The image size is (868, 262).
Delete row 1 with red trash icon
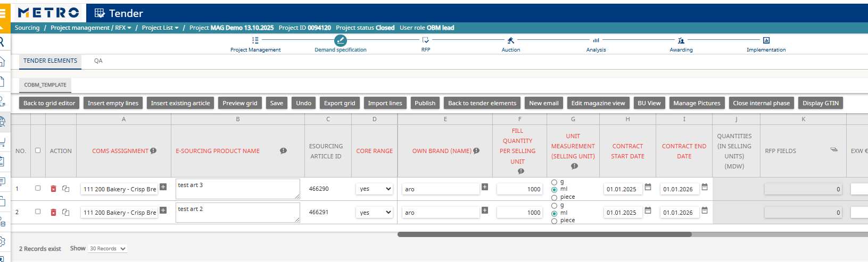tap(53, 189)
